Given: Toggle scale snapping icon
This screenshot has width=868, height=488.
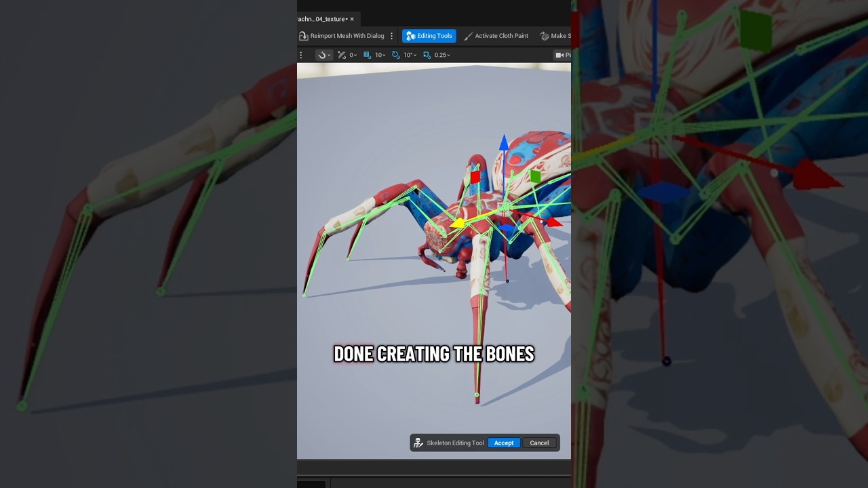Looking at the screenshot, I should coord(427,55).
